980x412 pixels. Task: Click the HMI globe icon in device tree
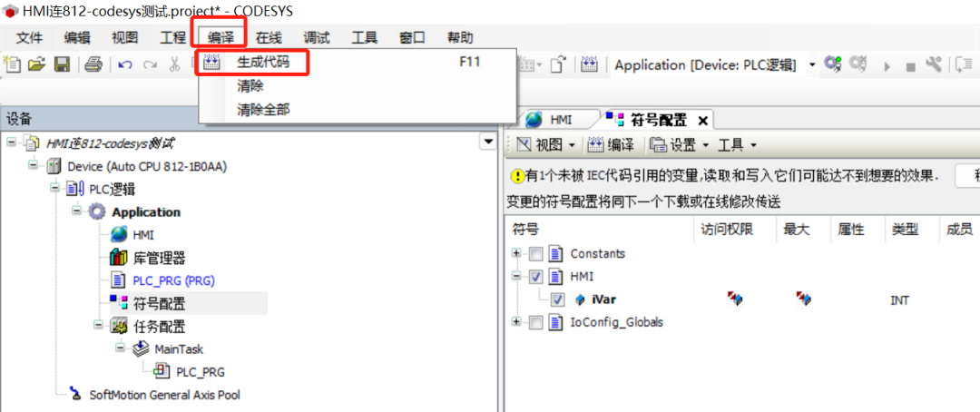119,235
